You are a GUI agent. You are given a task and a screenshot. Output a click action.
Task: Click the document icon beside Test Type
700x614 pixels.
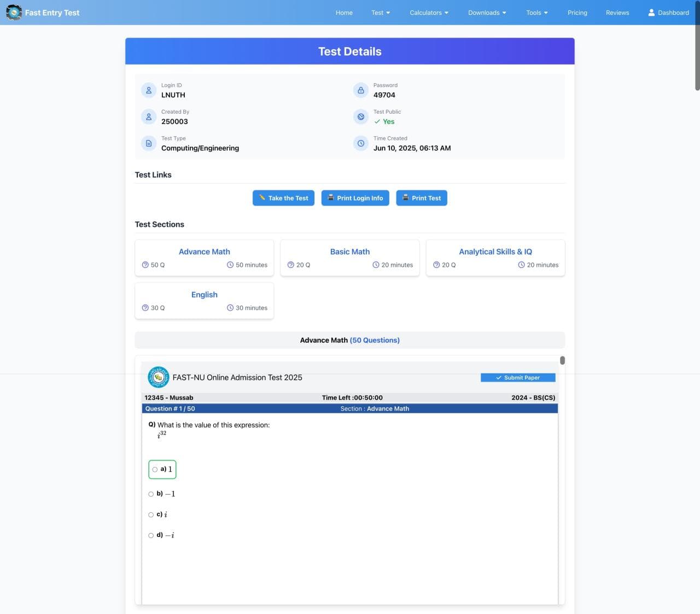tap(149, 143)
